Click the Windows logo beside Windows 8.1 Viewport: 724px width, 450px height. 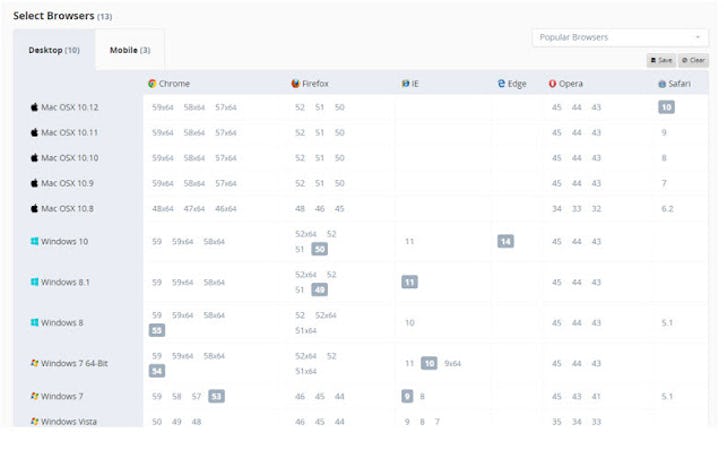(x=34, y=282)
